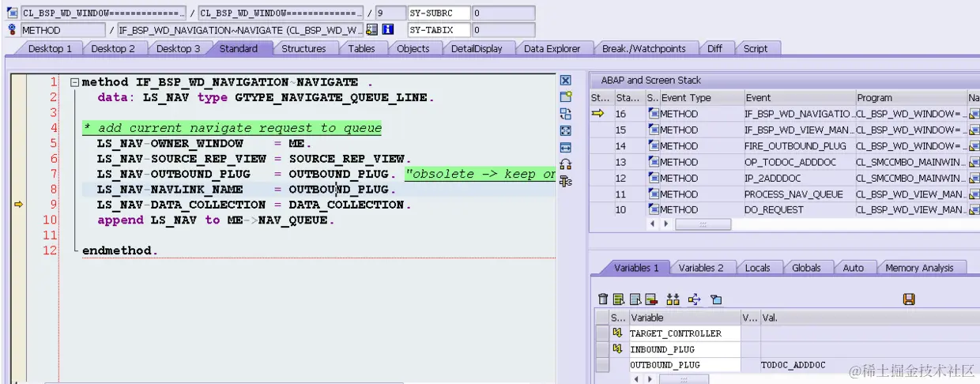Click the first green list icon in Variables toolbar
The image size is (980, 384).
(619, 299)
